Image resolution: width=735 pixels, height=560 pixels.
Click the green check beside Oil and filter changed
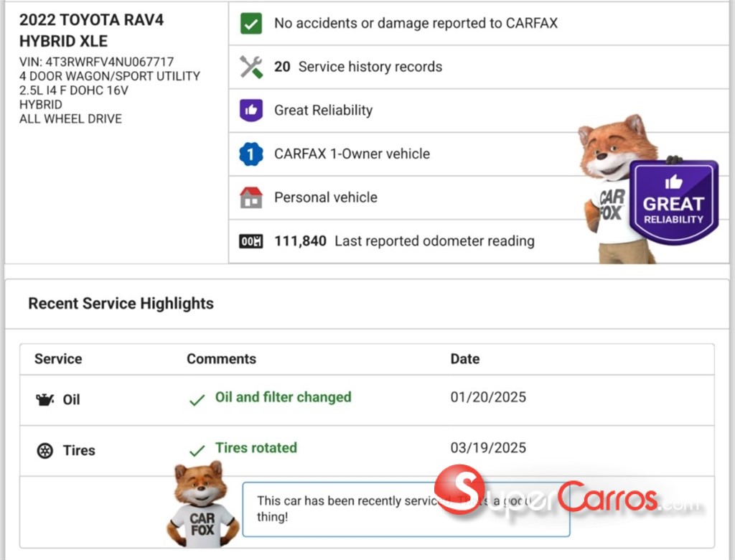(197, 401)
